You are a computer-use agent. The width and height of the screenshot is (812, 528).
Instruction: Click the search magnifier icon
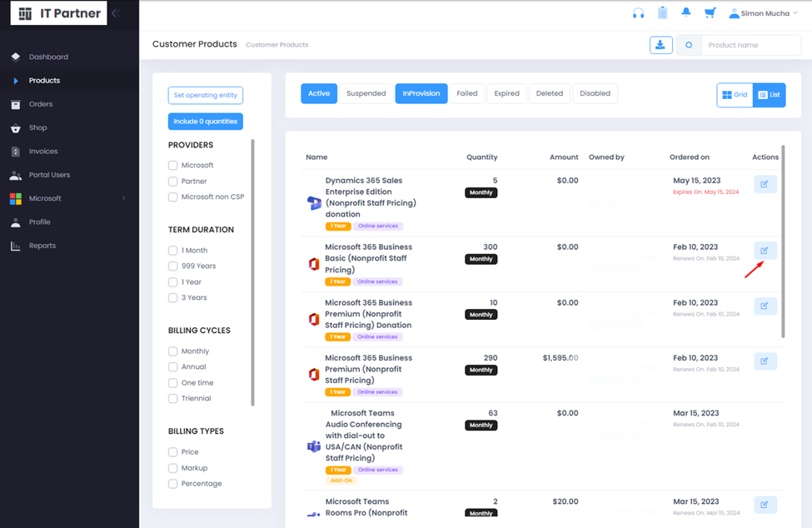coord(689,45)
